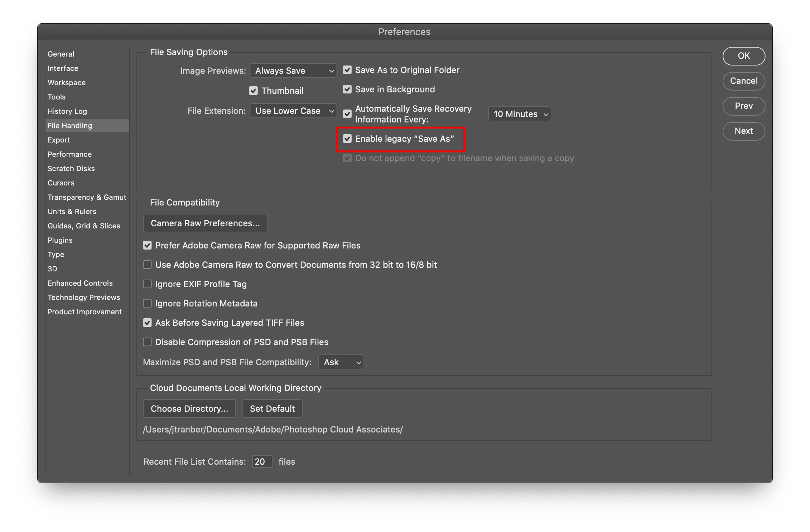810x532 pixels.
Task: Click the Camera Raw Preferences button
Action: [x=205, y=223]
